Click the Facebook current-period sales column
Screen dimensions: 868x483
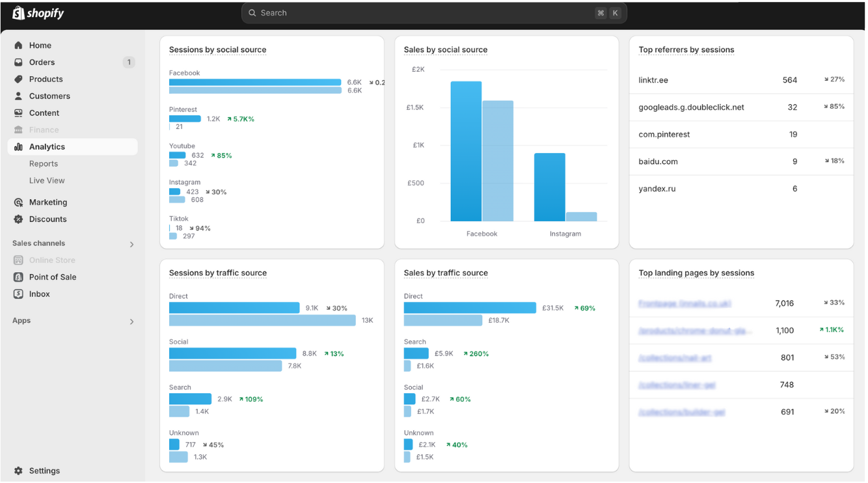(x=466, y=152)
